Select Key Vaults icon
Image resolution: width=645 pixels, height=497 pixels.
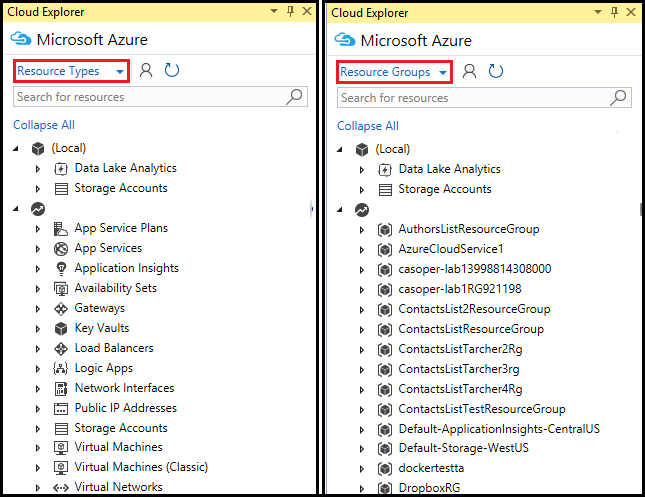61,328
